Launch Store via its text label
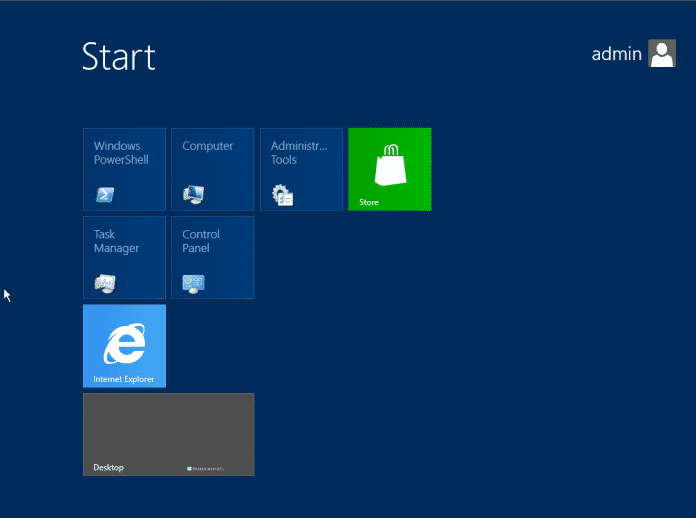696x518 pixels. (369, 203)
